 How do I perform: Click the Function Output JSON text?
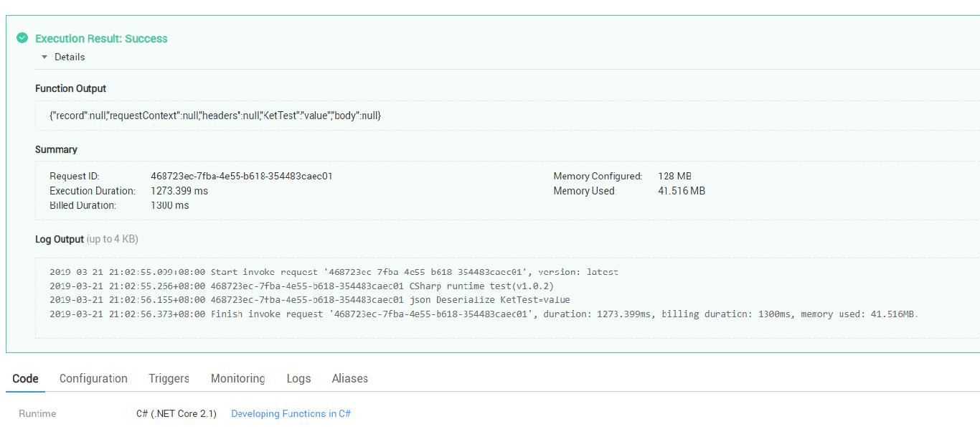pyautogui.click(x=215, y=115)
